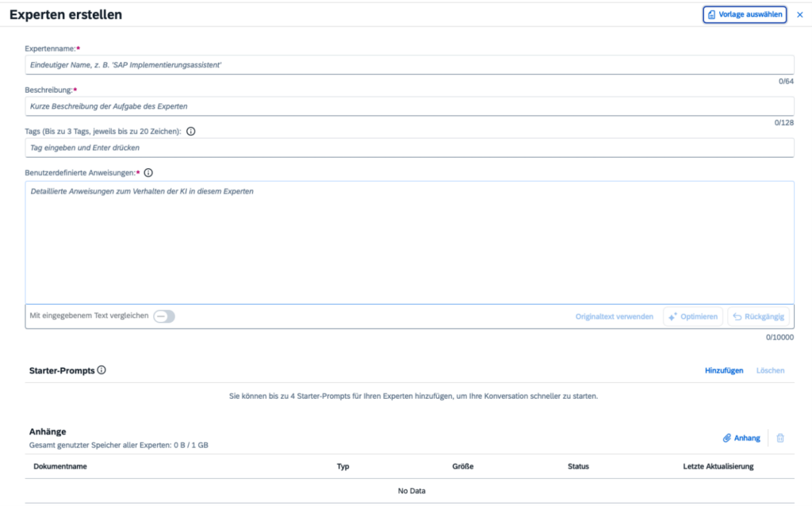
Task: Click the Status column header
Action: tap(578, 466)
